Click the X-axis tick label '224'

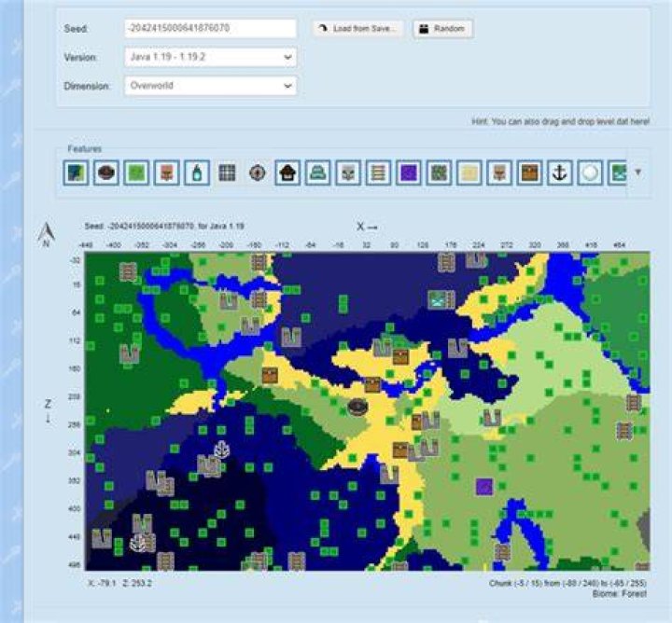(x=478, y=245)
